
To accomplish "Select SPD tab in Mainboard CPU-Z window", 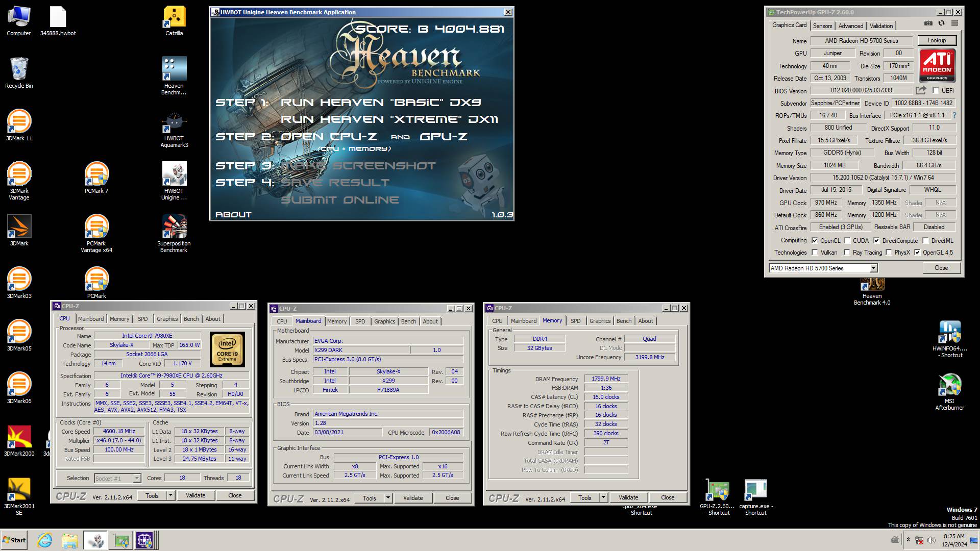I will (x=360, y=321).
